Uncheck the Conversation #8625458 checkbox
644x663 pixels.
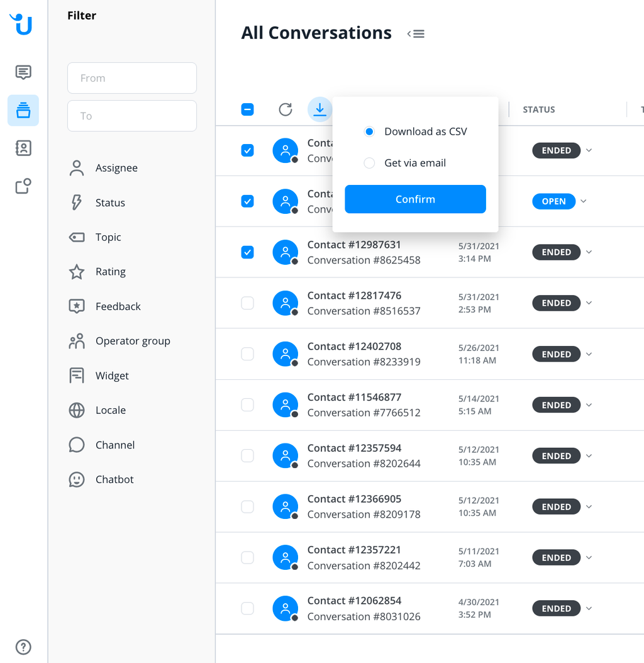coord(247,252)
